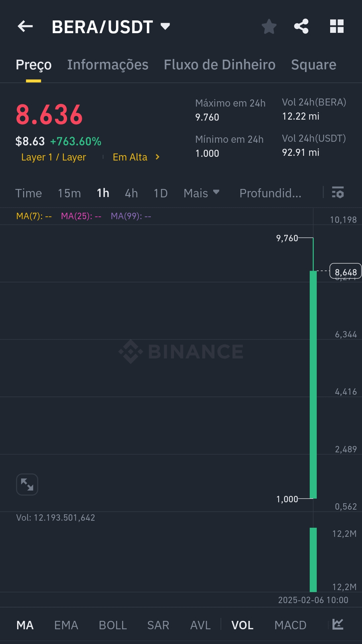Toggle the EMA indicator

pos(66,625)
